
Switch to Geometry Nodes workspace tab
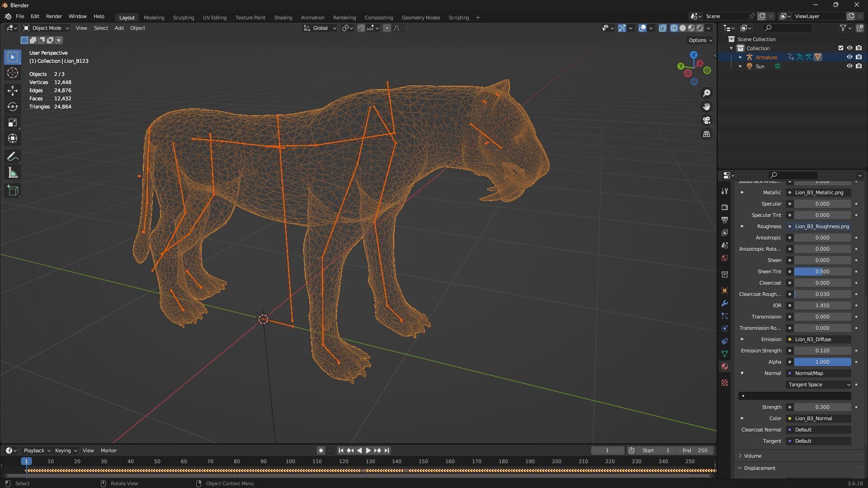coord(420,18)
